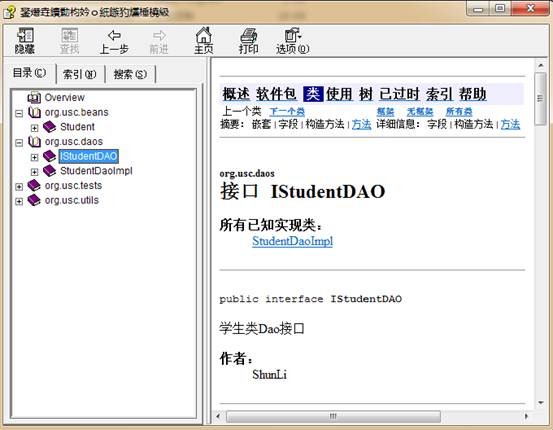This screenshot has height=430, width=553.
Task: Click the horizontal scrollbar thumb of the content pane
Action: 333,416
